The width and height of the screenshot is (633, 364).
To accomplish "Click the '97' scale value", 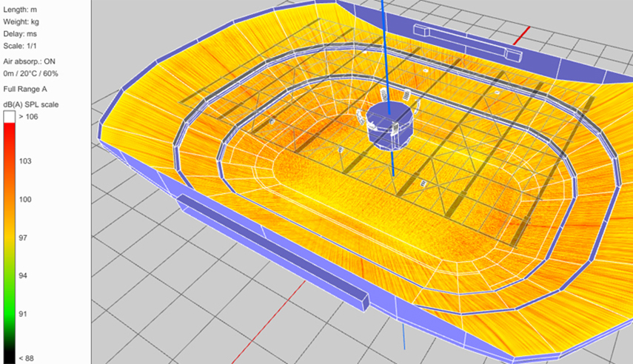I will [x=23, y=237].
